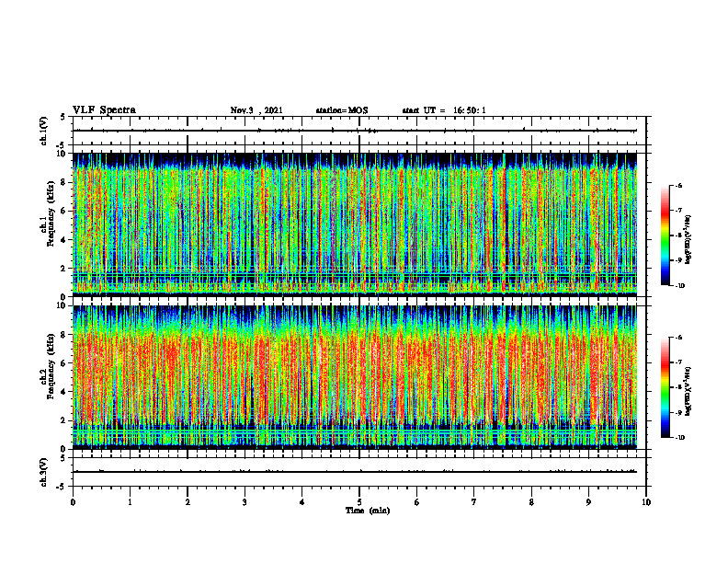728x563 pixels.
Task: Click the ch.1 spectrogram color scale bar
Action: pyautogui.click(x=665, y=236)
